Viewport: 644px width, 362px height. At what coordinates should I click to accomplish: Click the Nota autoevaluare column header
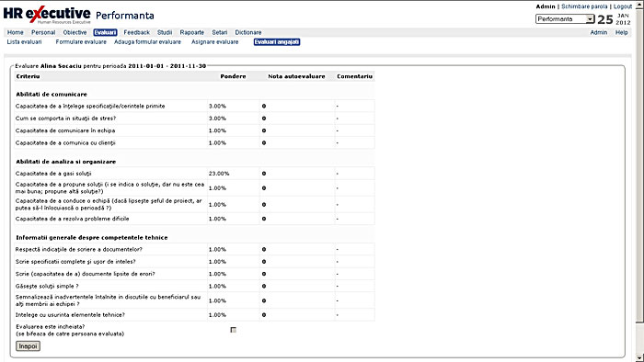click(296, 76)
